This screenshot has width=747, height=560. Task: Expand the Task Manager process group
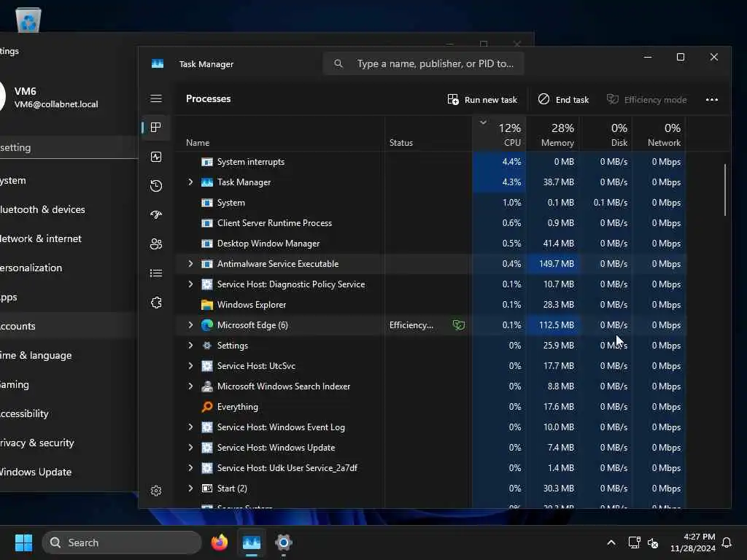click(190, 182)
